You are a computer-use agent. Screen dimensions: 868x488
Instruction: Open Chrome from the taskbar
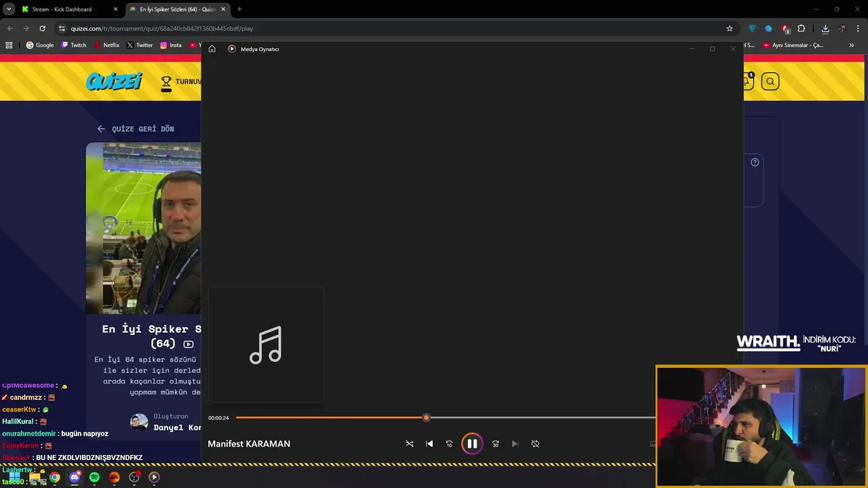tap(54, 477)
